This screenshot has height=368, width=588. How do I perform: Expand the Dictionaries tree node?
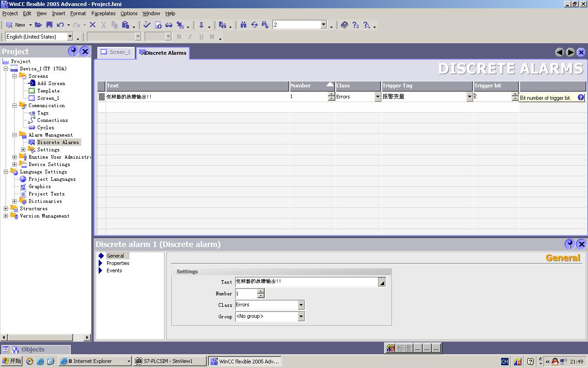click(x=15, y=201)
